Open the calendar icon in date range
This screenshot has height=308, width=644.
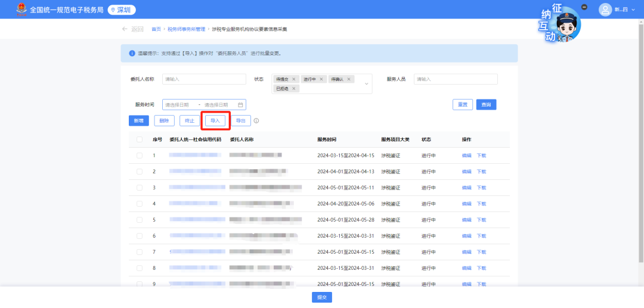[241, 105]
